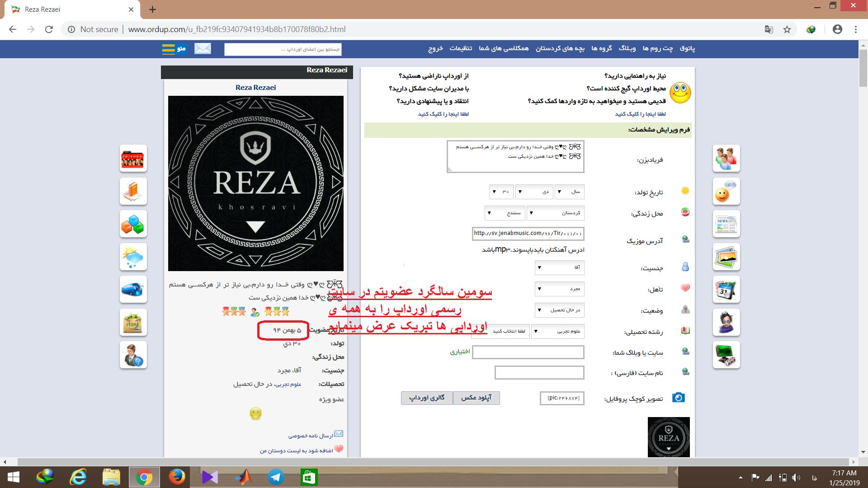Open the province کردستان dropdown
Screen dimensions: 868x488
click(x=556, y=212)
